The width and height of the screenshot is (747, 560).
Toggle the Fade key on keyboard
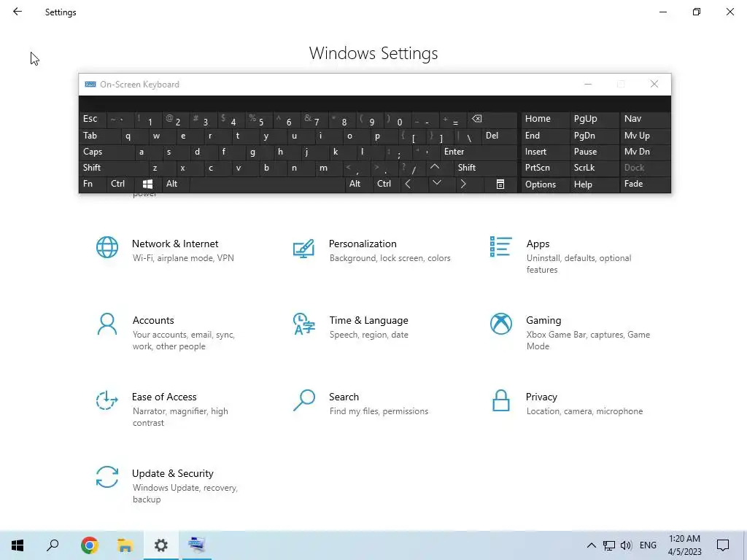coord(645,184)
